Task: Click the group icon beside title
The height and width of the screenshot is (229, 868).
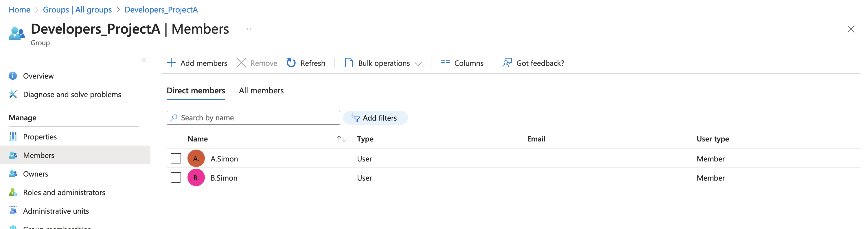Action: (16, 33)
